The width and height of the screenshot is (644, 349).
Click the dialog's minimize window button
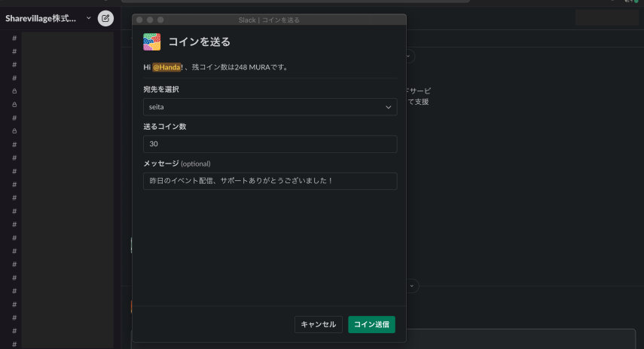point(150,20)
